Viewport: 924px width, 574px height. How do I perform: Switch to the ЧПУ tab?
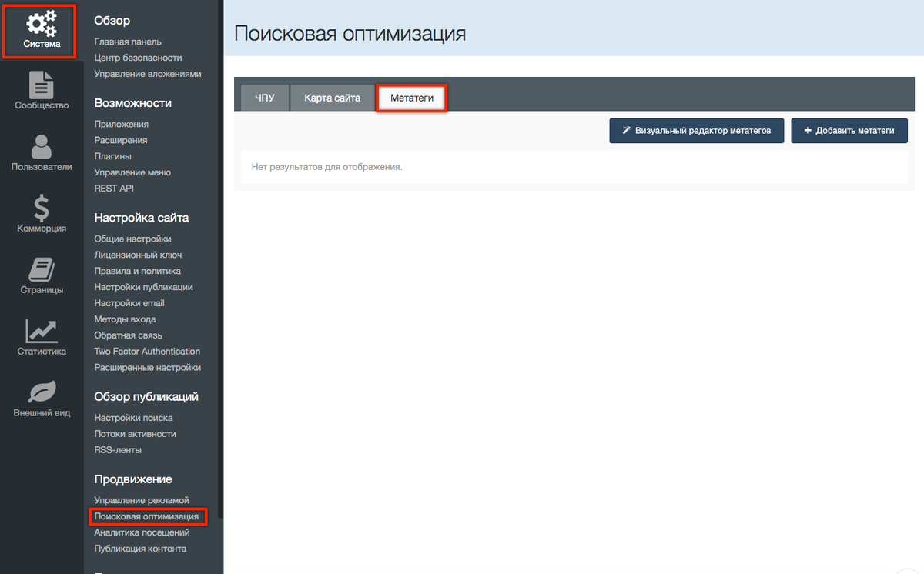point(264,98)
